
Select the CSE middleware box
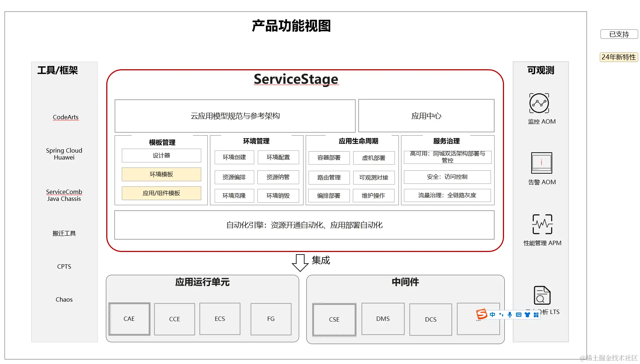tap(334, 319)
